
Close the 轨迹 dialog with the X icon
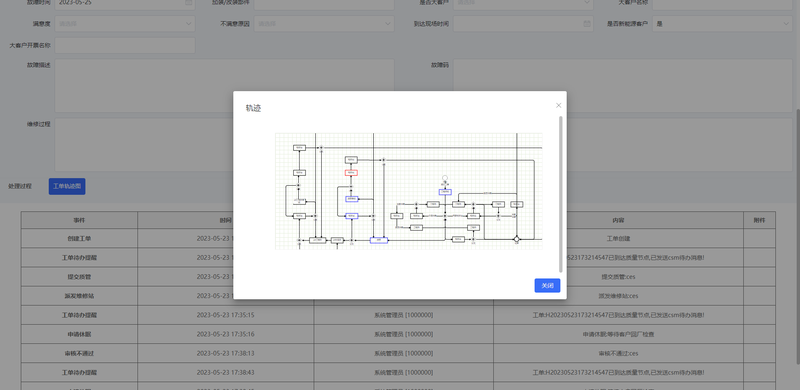coord(559,106)
